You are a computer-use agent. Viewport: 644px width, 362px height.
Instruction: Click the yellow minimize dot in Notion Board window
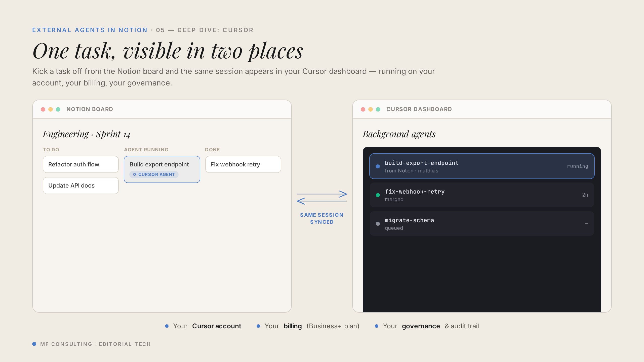tap(51, 109)
